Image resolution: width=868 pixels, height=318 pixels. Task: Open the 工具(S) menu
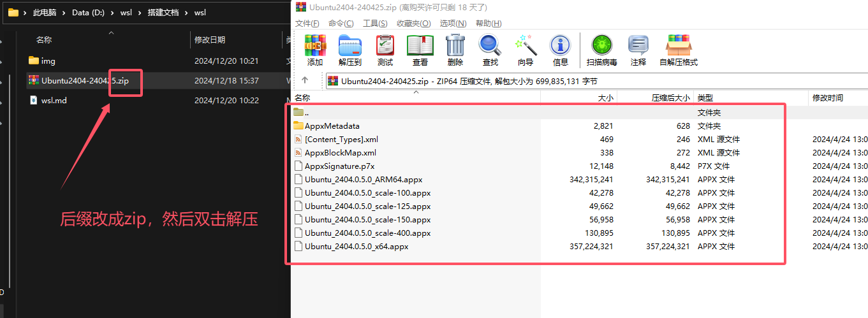coord(375,24)
